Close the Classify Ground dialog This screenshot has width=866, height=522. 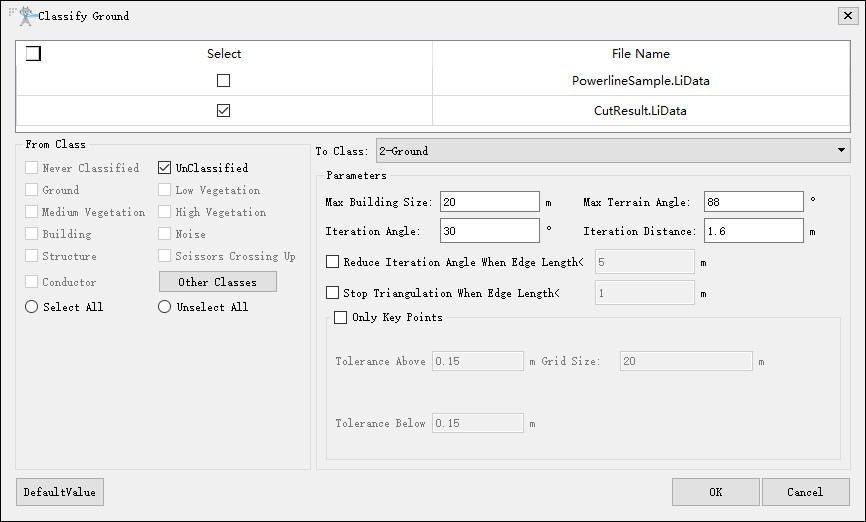point(848,15)
